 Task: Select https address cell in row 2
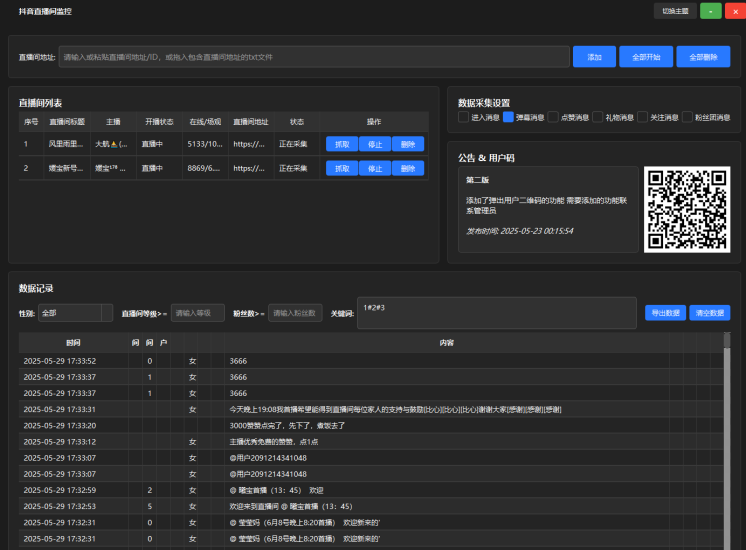[251, 168]
